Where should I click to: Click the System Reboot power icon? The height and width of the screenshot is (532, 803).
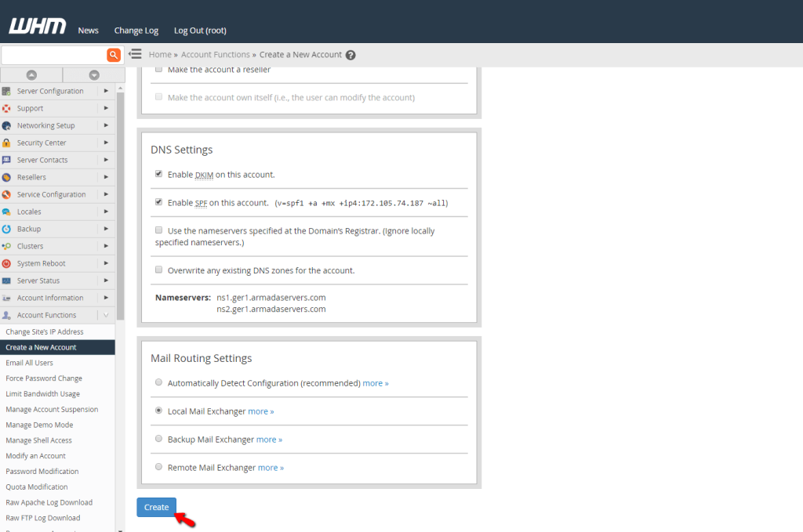click(8, 263)
